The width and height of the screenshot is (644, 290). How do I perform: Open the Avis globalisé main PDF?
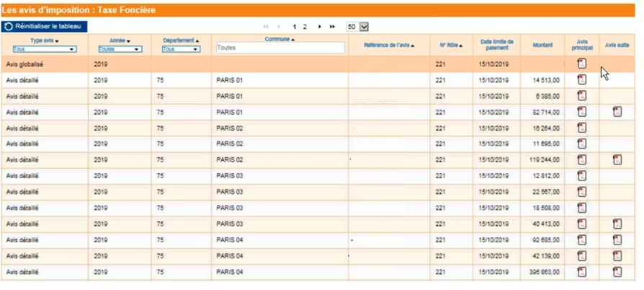click(x=582, y=63)
